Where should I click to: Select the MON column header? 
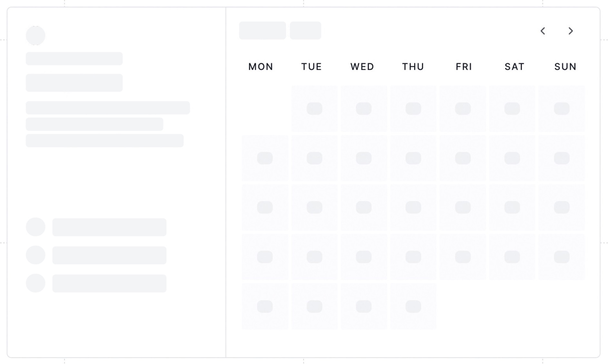(260, 67)
